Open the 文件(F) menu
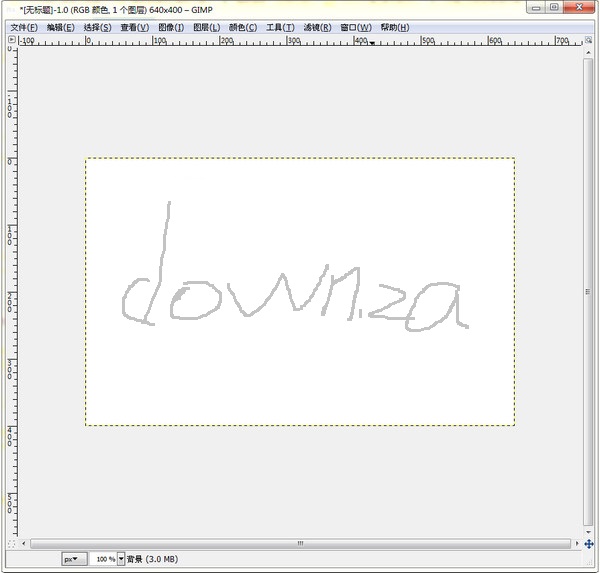The width and height of the screenshot is (600, 573). pos(24,27)
